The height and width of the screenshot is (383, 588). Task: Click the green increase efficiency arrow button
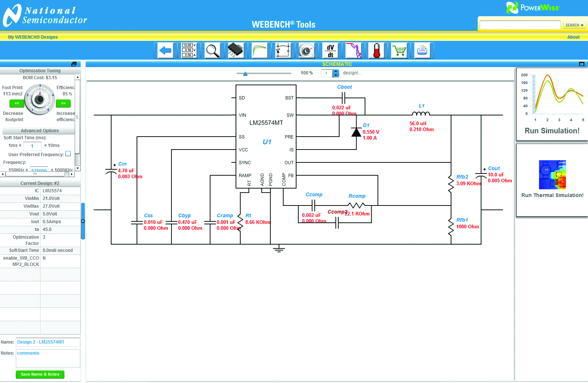(63, 103)
